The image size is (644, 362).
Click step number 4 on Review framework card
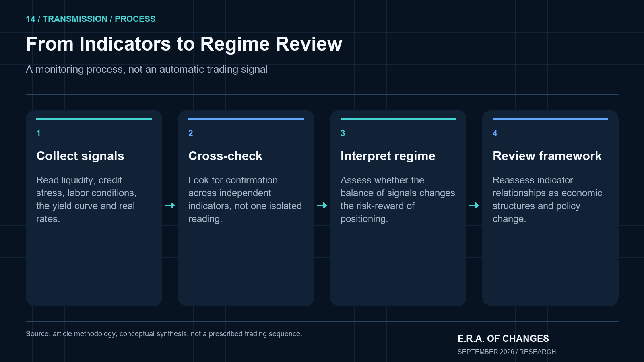(495, 133)
